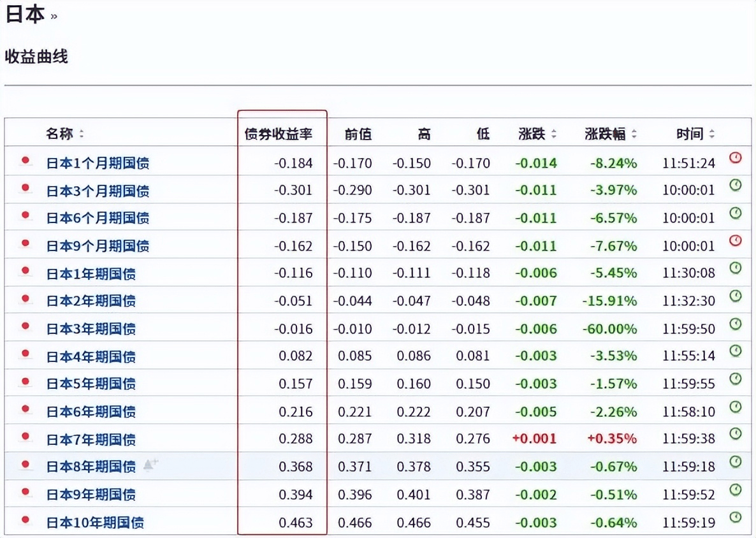Sort the table by 涨跌 column arrows
The image size is (756, 538).
553,134
